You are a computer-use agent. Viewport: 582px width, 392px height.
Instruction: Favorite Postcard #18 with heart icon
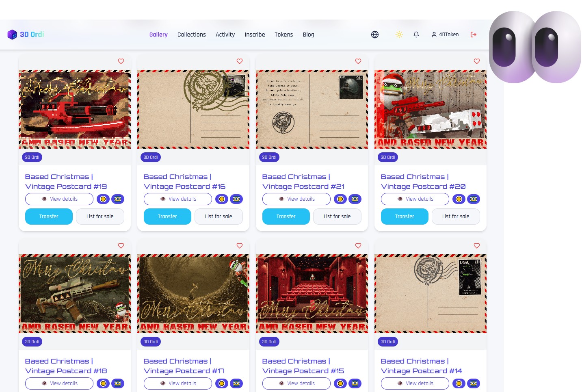[121, 246]
